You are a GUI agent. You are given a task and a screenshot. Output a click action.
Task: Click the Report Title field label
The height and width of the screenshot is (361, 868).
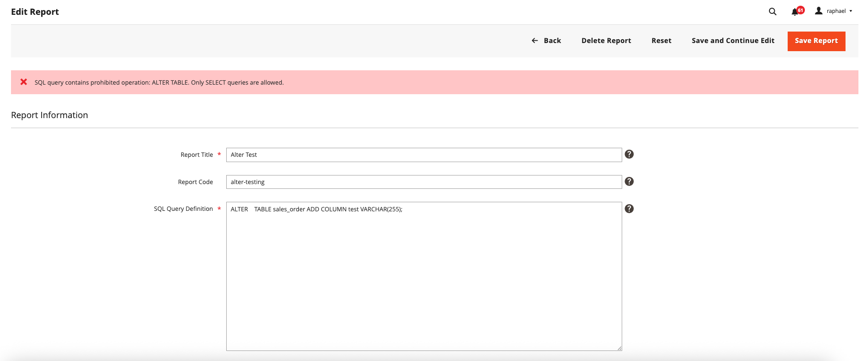point(197,155)
